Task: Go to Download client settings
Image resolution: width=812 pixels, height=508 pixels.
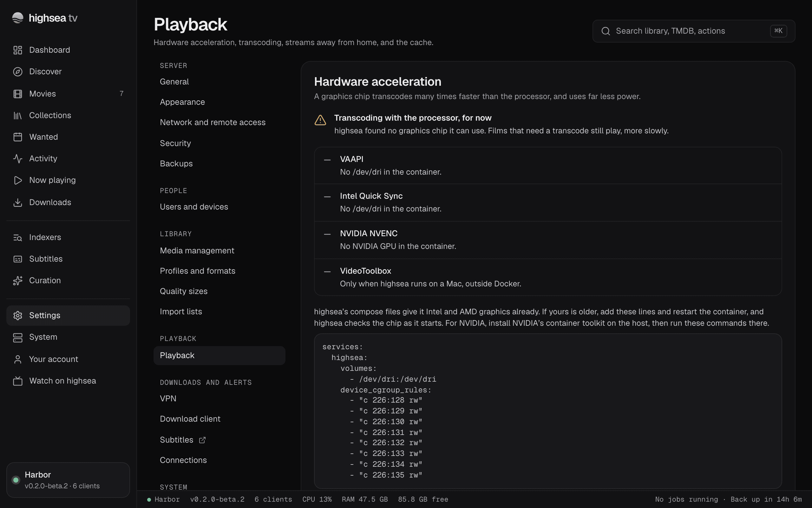Action: pos(219,419)
